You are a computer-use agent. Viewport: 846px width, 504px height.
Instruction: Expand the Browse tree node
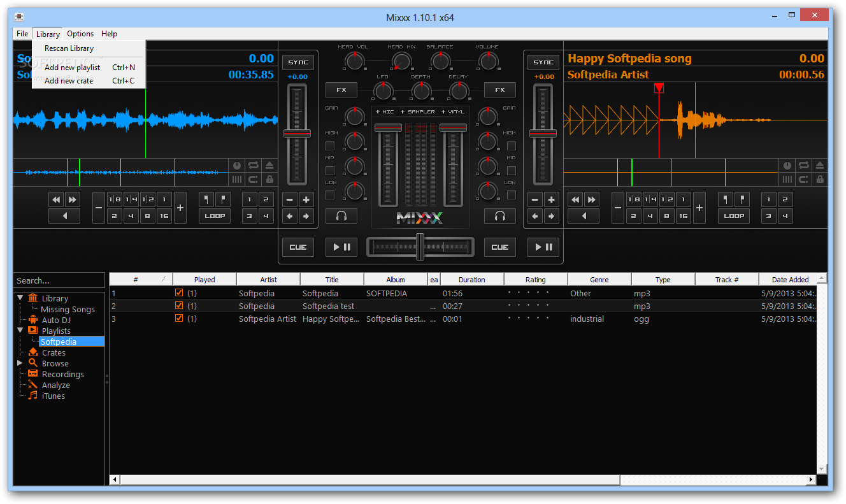tap(20, 363)
